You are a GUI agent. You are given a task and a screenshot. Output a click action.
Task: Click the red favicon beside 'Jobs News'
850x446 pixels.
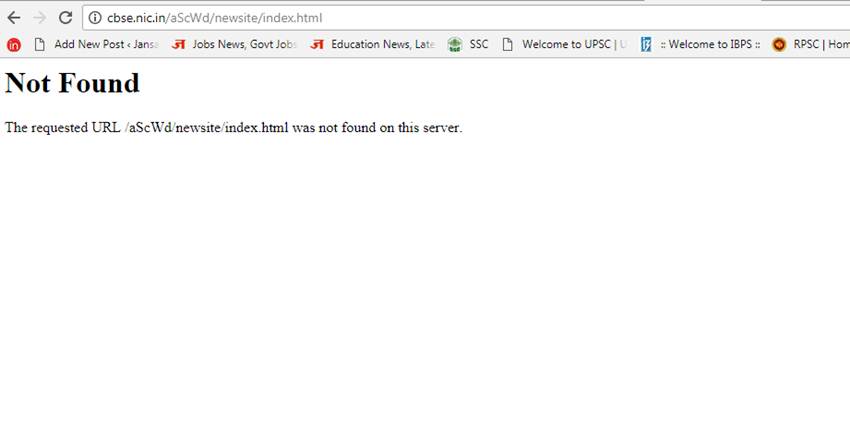click(x=179, y=44)
